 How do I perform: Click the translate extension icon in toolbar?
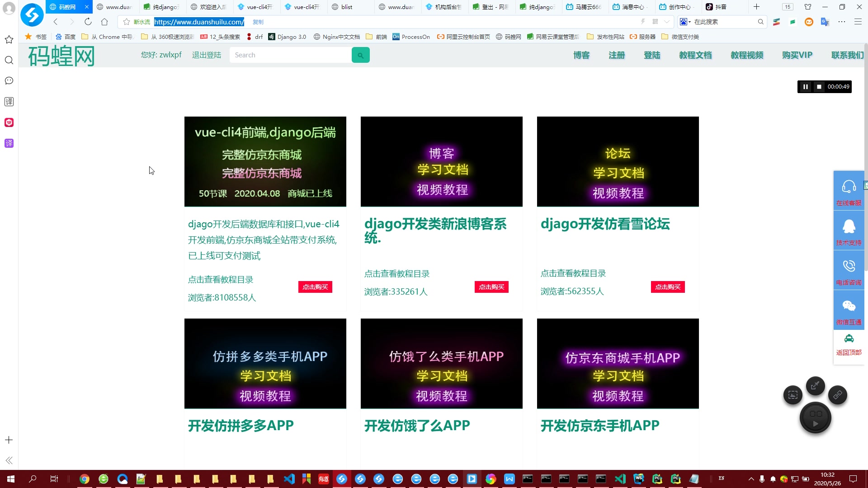pos(825,22)
